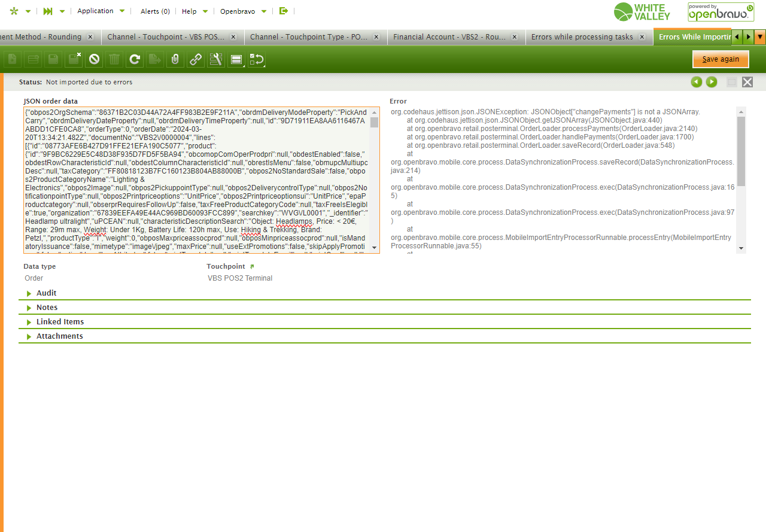The image size is (766, 532).
Task: Expand the Linked Items section
Action: coord(60,322)
